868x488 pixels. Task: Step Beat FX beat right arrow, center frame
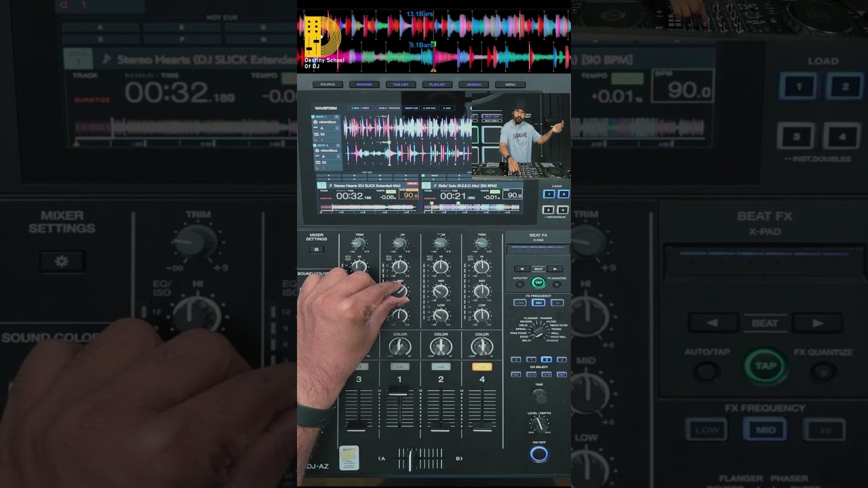point(555,269)
